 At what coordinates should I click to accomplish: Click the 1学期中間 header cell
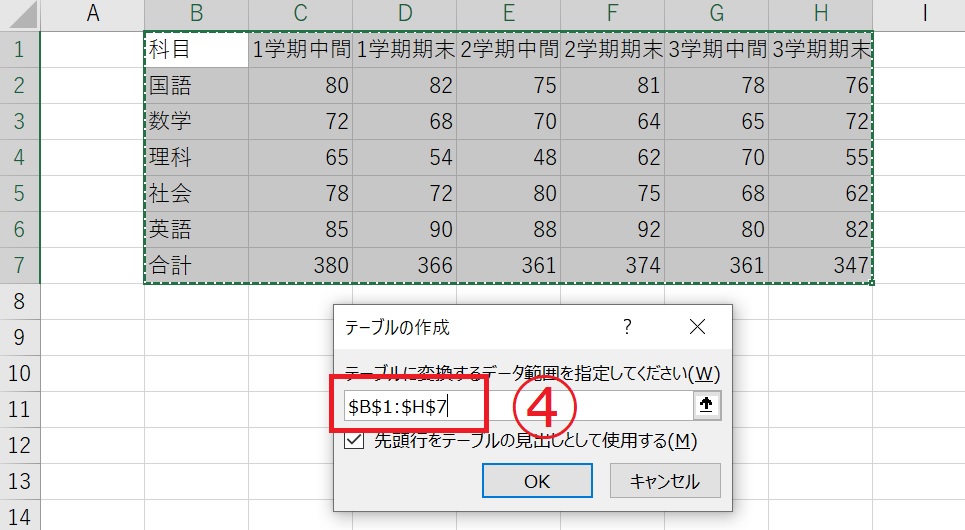click(x=300, y=49)
